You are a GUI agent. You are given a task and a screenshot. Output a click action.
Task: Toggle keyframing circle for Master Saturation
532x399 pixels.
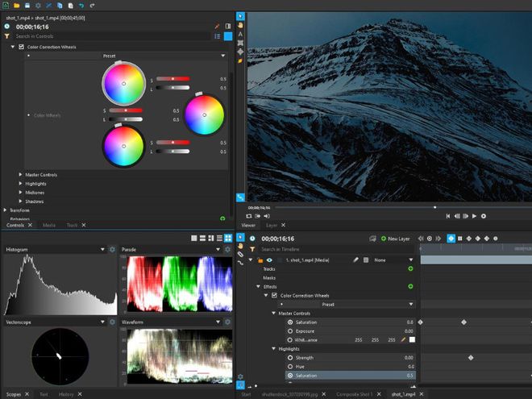(x=290, y=322)
